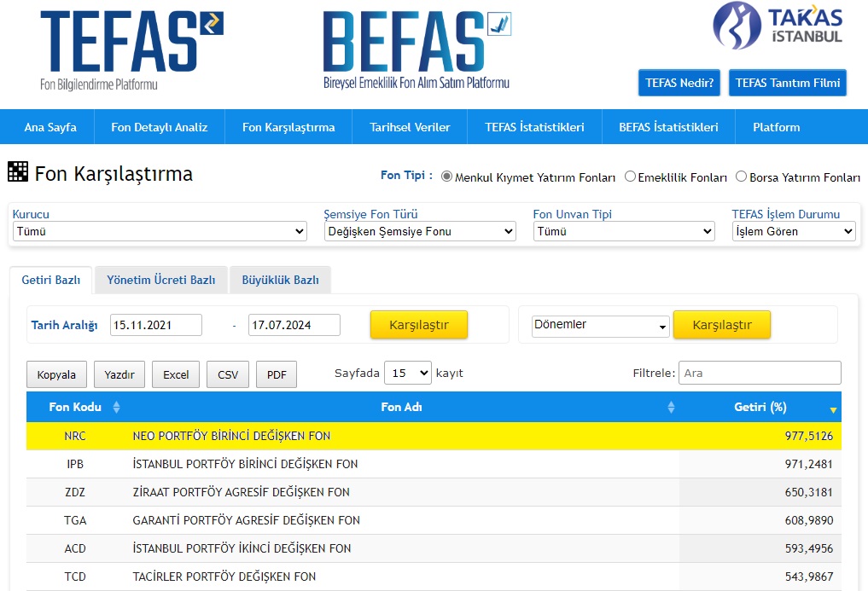Select TACİRLER PORTFÖY DEĞİŞKEN FON
This screenshot has height=591, width=868.
[x=224, y=577]
